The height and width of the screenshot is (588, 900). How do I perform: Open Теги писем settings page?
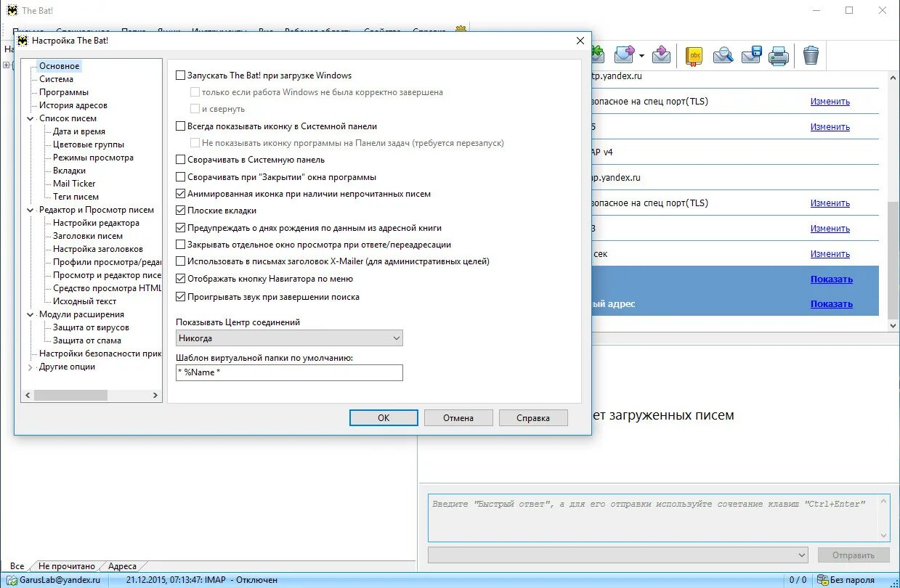[76, 197]
